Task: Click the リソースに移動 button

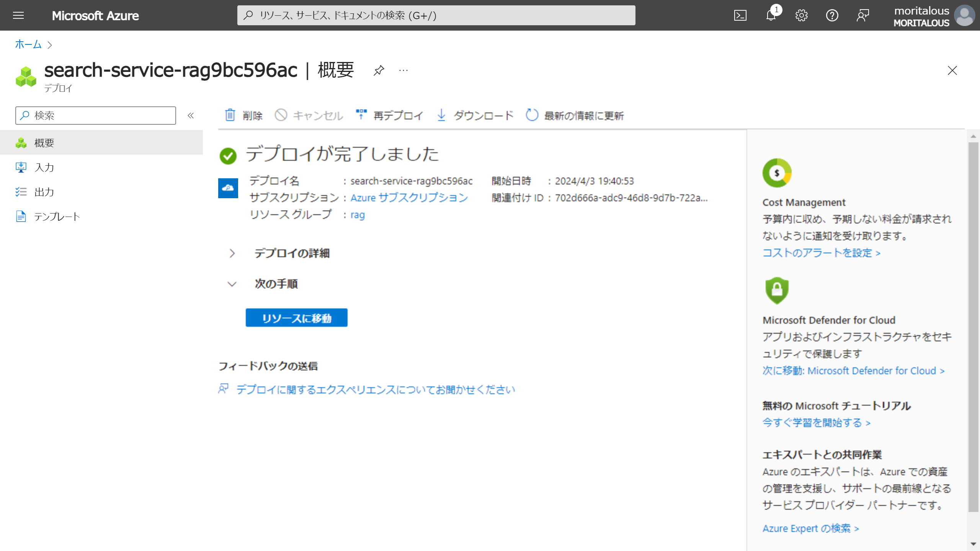Action: click(x=296, y=317)
